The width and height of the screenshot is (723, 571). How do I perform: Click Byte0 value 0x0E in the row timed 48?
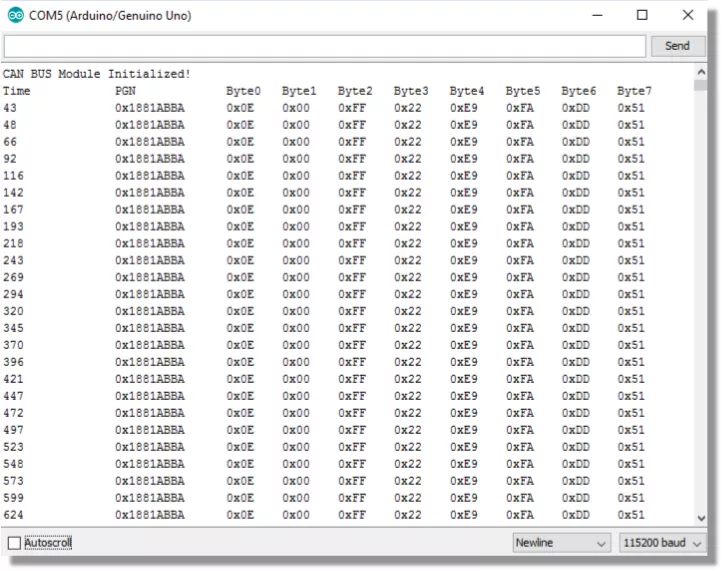click(x=240, y=125)
